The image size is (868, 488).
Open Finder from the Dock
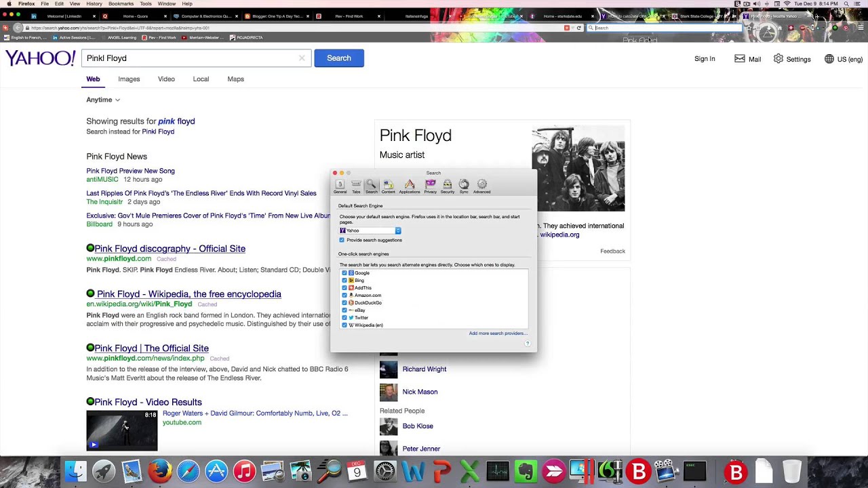75,471
